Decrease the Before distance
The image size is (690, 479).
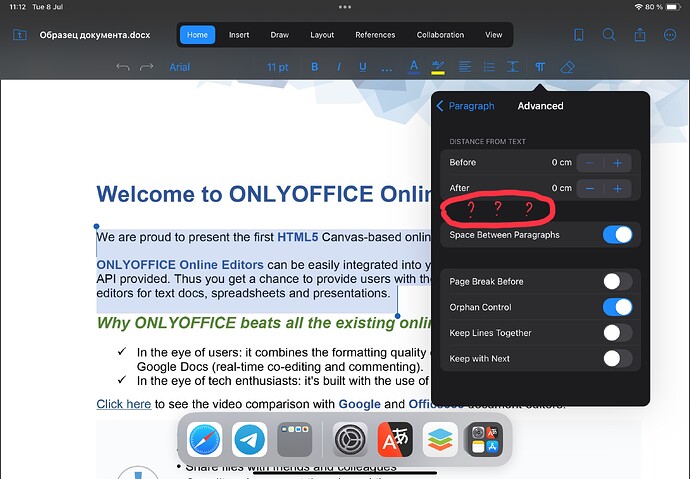[x=590, y=163]
